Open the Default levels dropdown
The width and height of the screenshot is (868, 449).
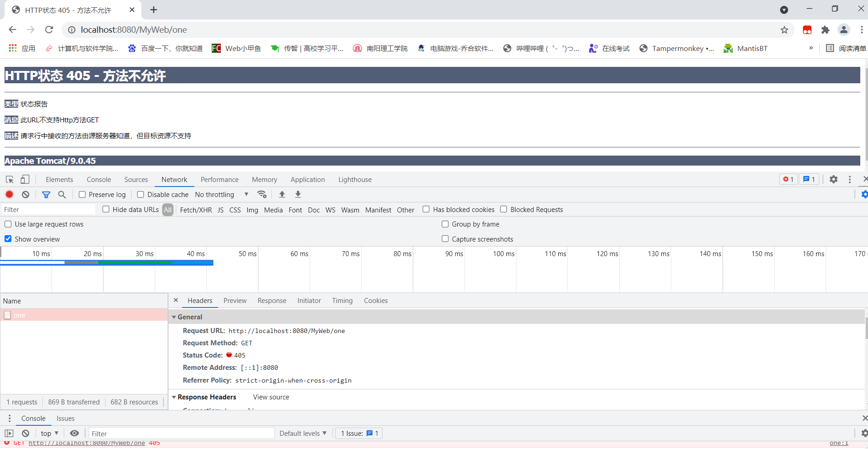[303, 434]
